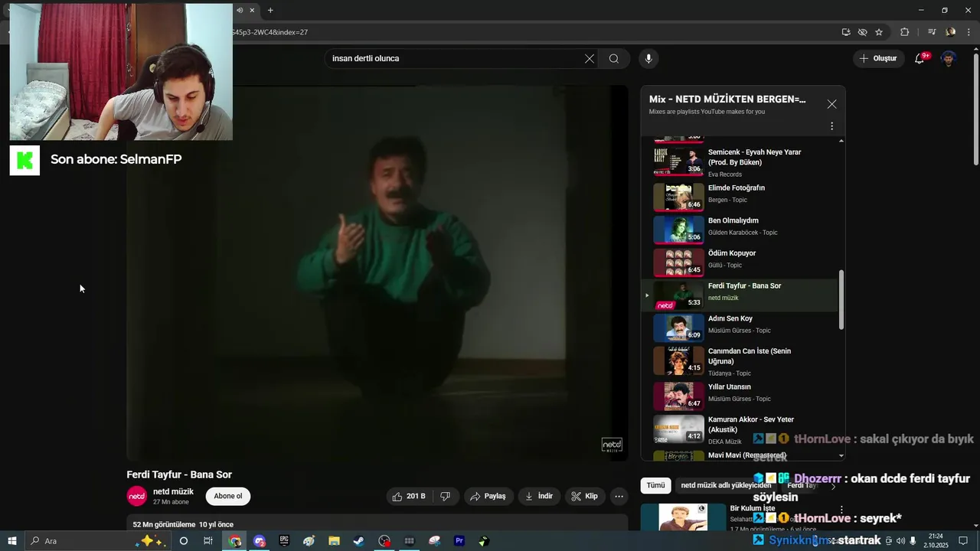Open Epic Games Launcher from the taskbar
Screen dimensions: 980x551
click(284, 541)
